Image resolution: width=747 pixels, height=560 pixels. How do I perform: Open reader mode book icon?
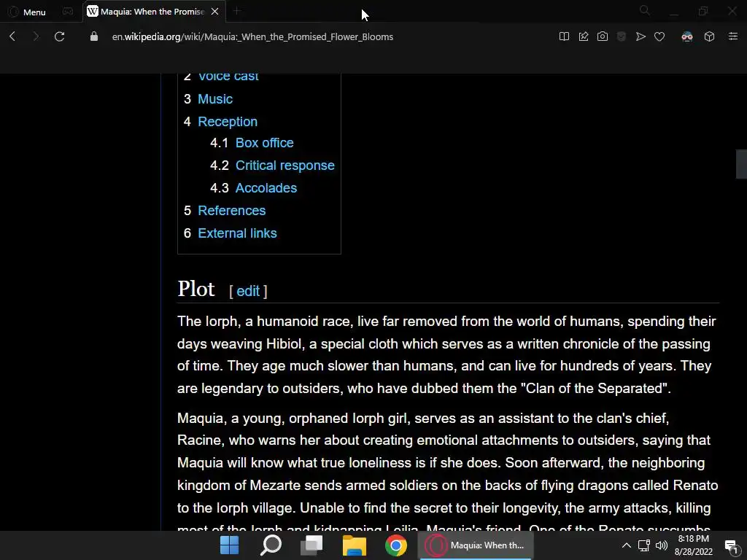pos(564,36)
